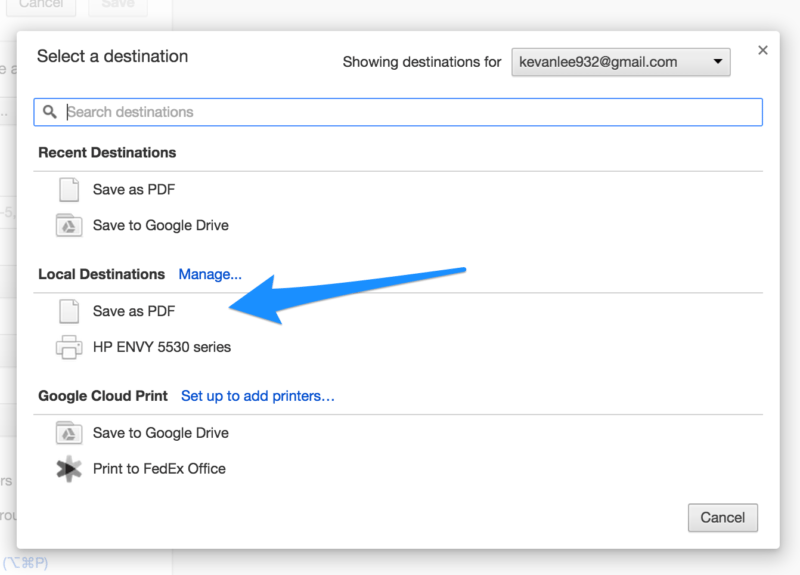Select Print to FedEx Office text
The image size is (800, 575).
159,468
